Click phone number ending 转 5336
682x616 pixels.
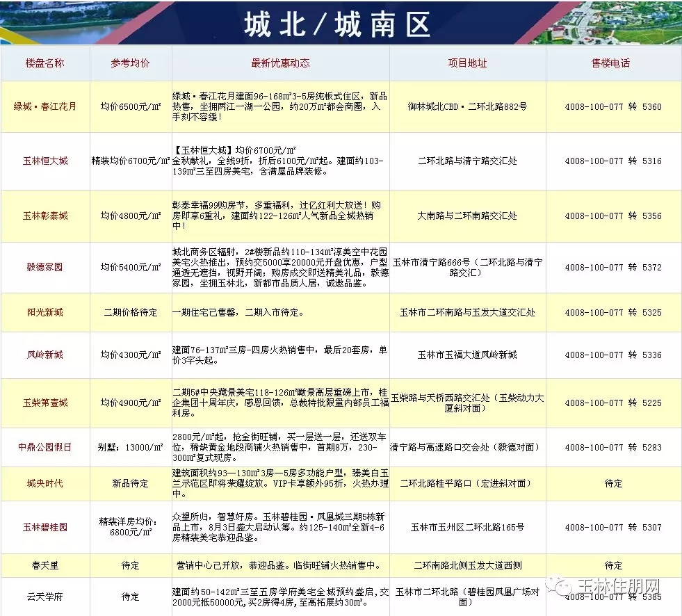click(613, 355)
